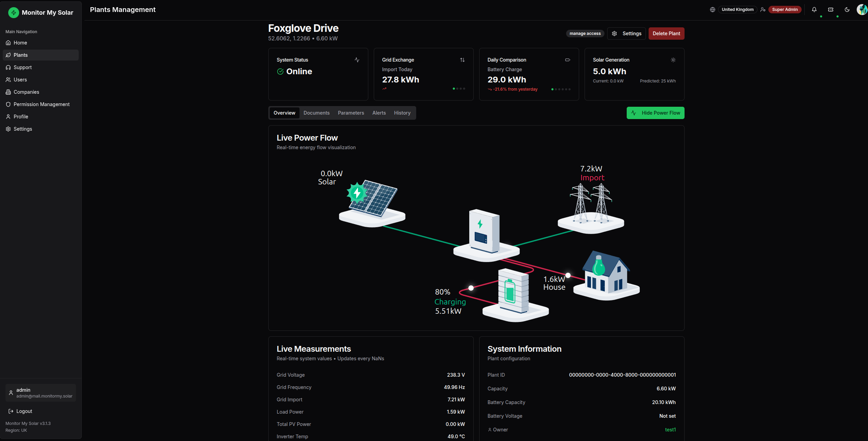The width and height of the screenshot is (868, 441).
Task: Open the user avatar menu
Action: click(862, 10)
